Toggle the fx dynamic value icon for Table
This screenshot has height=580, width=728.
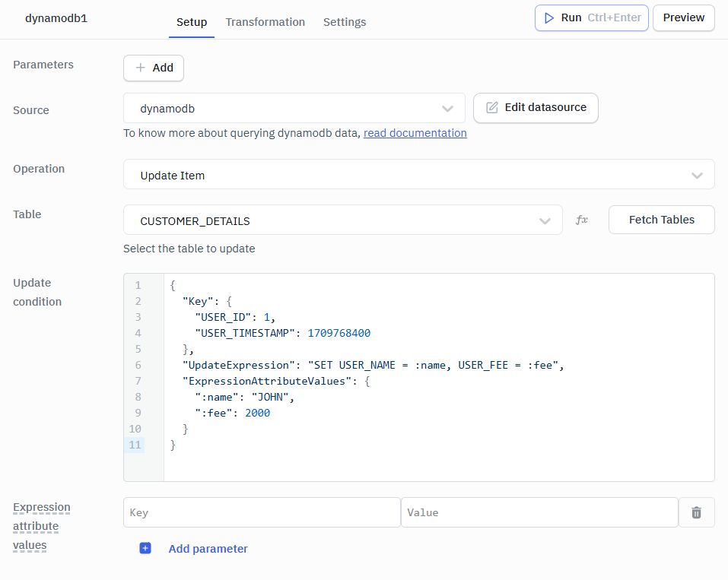click(x=582, y=220)
